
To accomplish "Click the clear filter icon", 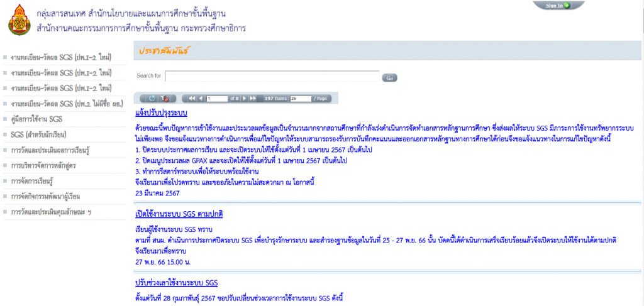I will click(165, 99).
